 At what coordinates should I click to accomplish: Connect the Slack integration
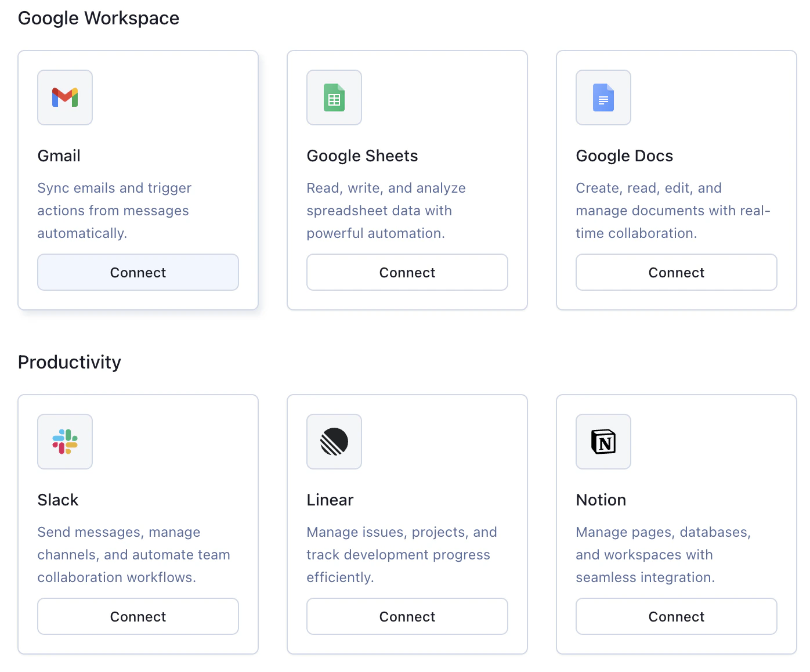tap(138, 616)
